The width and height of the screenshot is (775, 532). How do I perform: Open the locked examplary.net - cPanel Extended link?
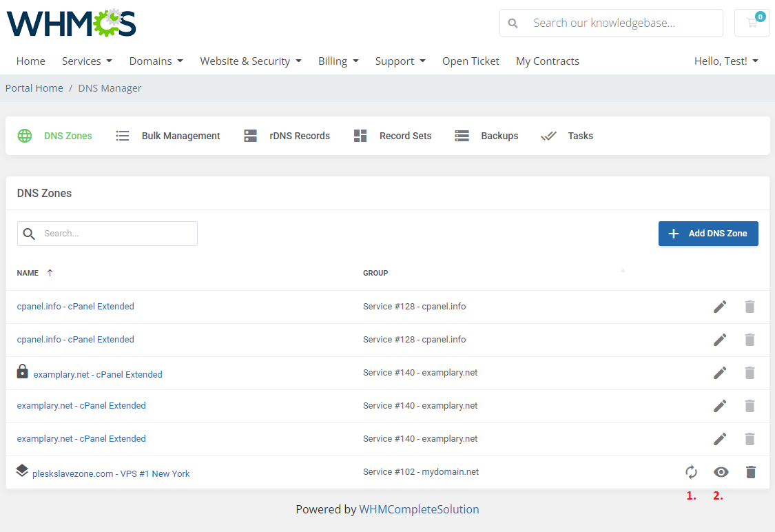click(x=98, y=375)
